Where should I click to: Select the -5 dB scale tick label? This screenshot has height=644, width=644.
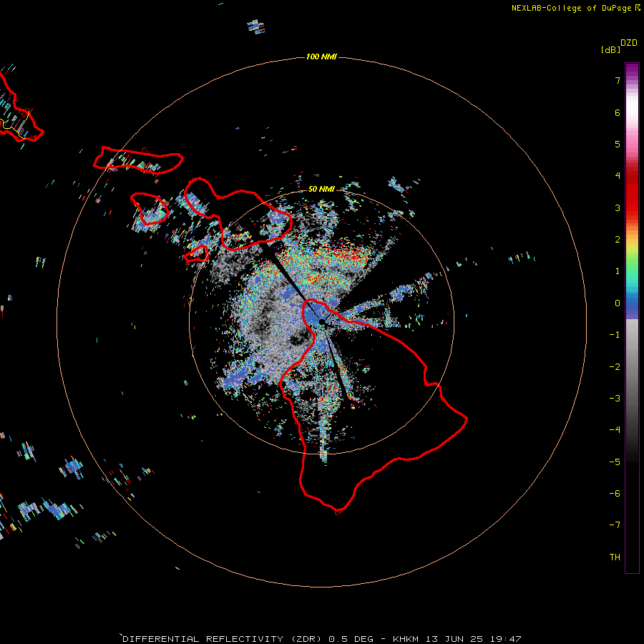tap(615, 462)
